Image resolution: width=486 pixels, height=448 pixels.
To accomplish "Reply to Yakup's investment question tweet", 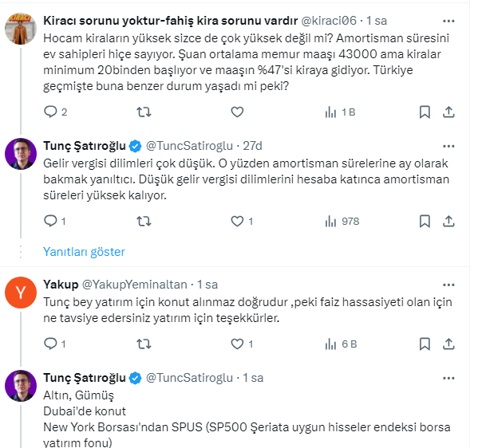I will click(53, 344).
